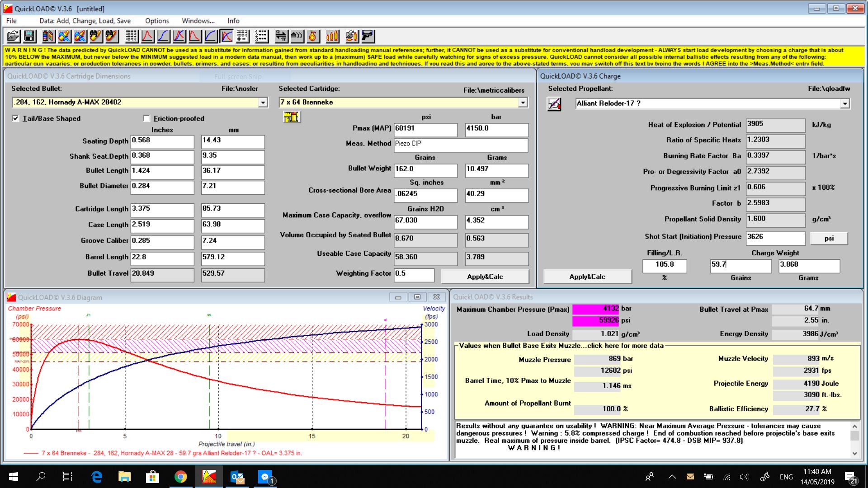The height and width of the screenshot is (488, 868).
Task: Open File Explorer from the taskbar
Action: pyautogui.click(x=124, y=477)
